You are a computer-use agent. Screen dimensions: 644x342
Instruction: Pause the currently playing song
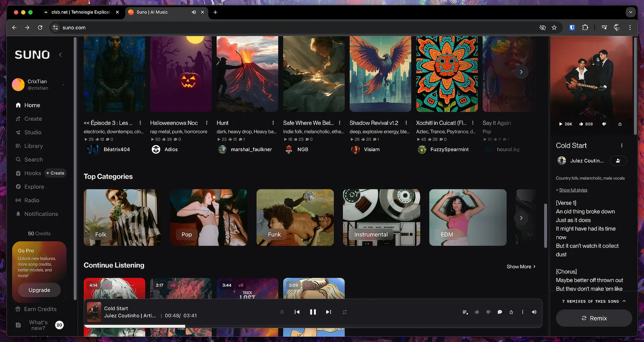(313, 312)
